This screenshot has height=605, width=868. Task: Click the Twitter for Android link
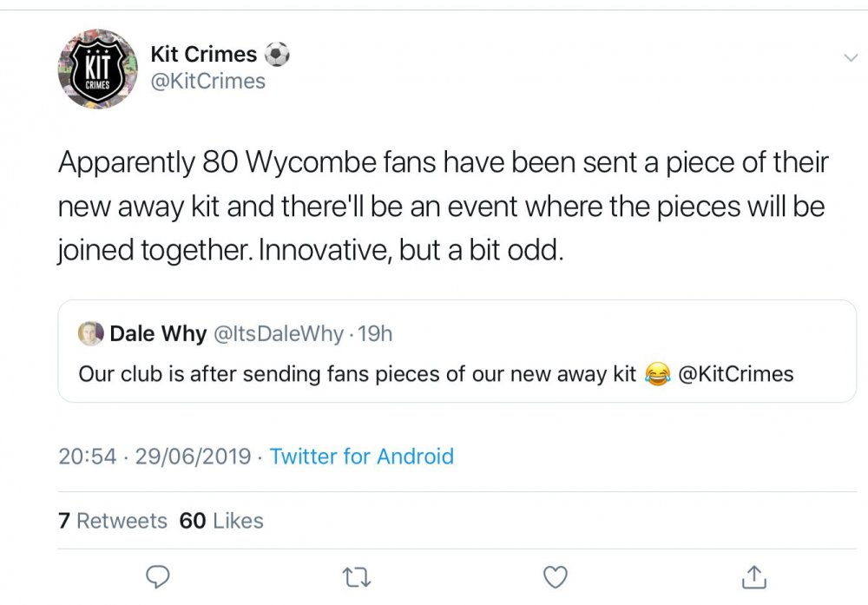[361, 457]
